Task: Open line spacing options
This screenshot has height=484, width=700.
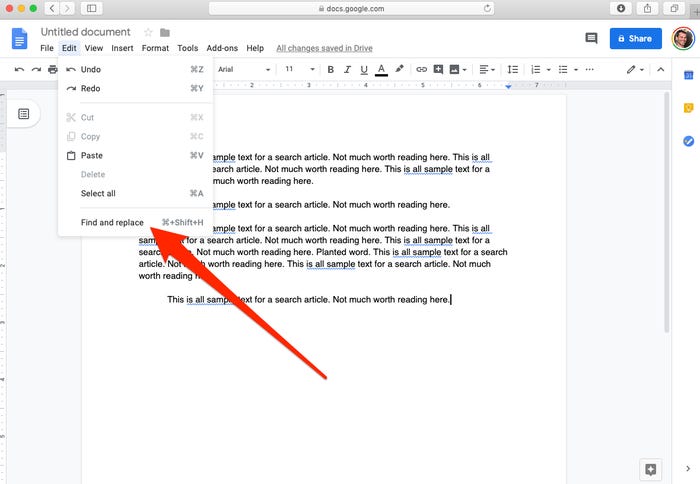Action: click(512, 69)
